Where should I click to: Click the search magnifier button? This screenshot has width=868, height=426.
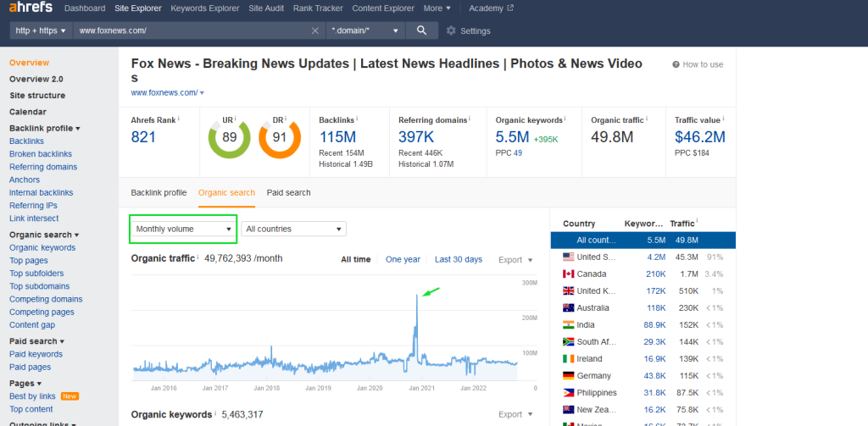(x=422, y=30)
